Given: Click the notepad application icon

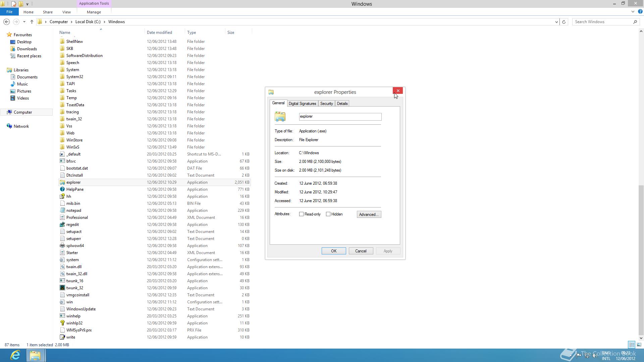Looking at the screenshot, I should pyautogui.click(x=62, y=210).
